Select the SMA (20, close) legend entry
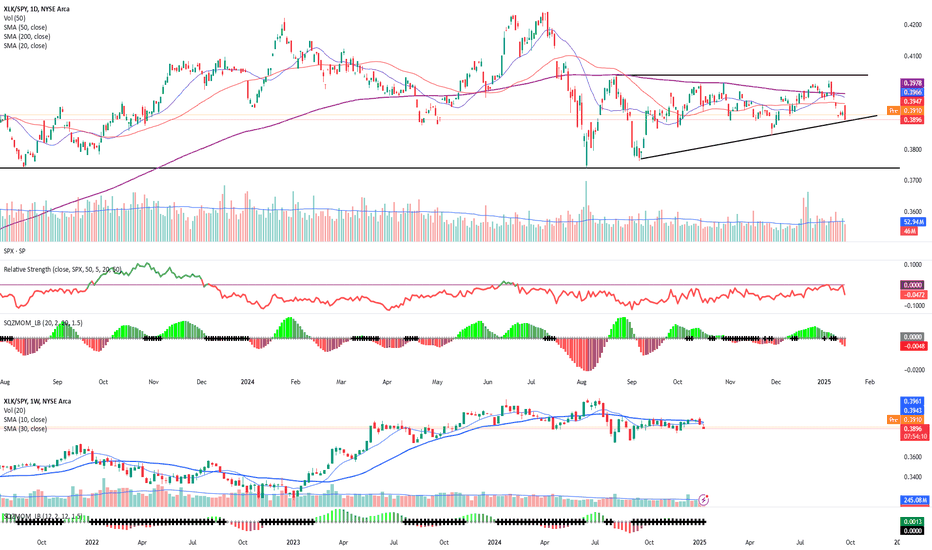This screenshot has height=550, width=932. [25, 46]
